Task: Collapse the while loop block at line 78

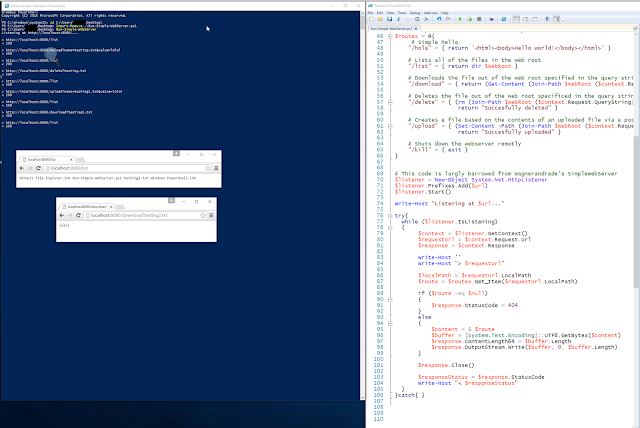Action: pyautogui.click(x=390, y=227)
